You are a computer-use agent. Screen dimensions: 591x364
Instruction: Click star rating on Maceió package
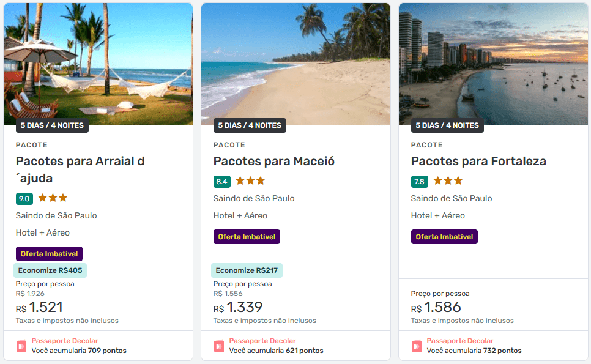tap(250, 181)
